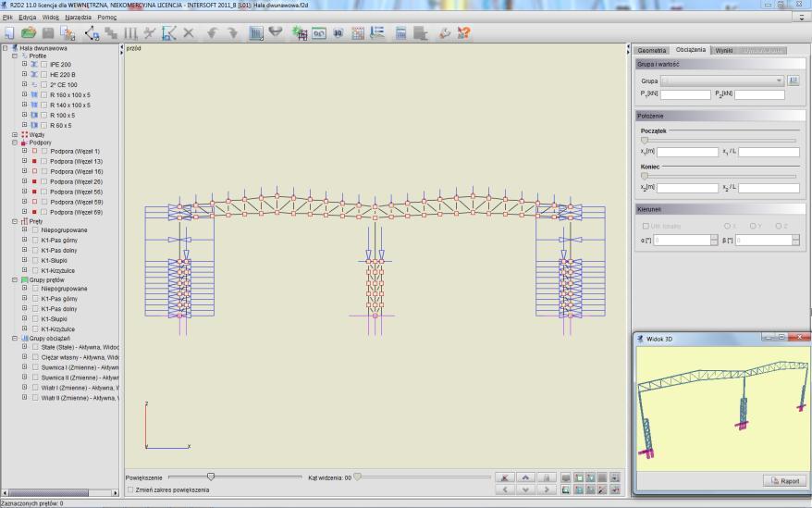
Task: Open the Pomoc menu
Action: [106, 17]
